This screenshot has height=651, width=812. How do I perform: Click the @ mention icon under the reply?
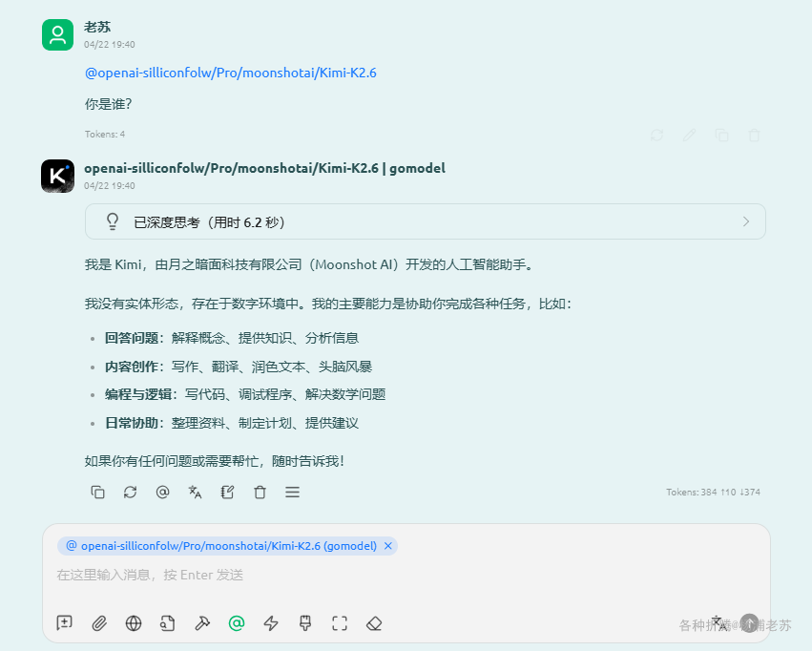(x=162, y=492)
